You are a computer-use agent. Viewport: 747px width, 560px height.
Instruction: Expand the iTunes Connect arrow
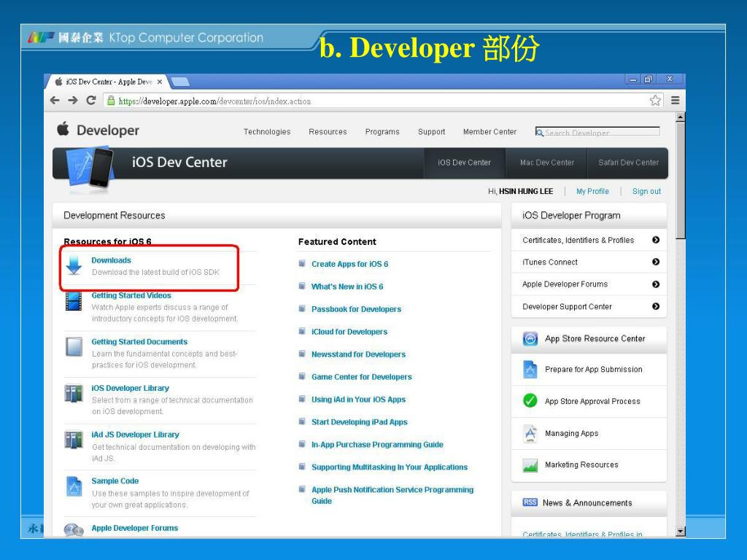tap(656, 262)
